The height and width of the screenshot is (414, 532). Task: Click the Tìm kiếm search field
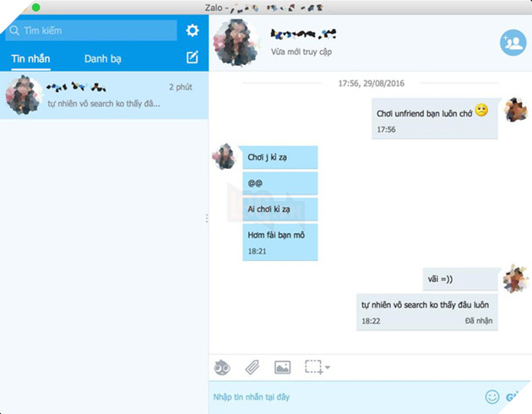91,30
